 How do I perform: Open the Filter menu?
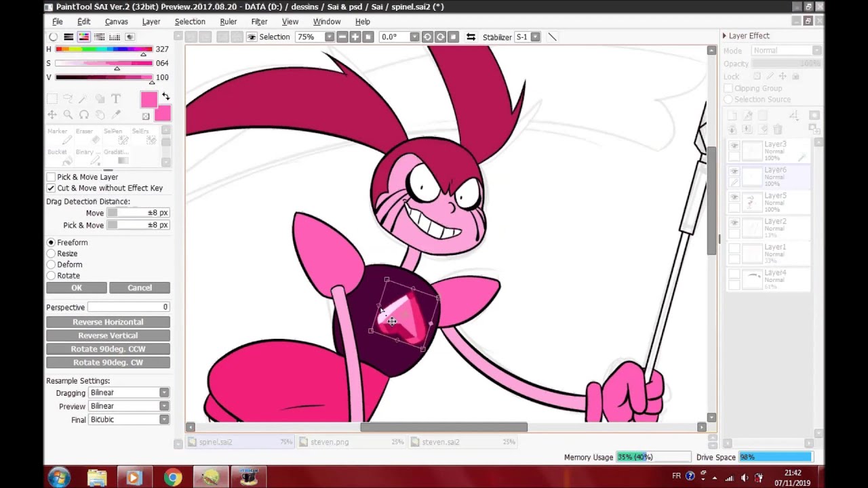pos(259,22)
